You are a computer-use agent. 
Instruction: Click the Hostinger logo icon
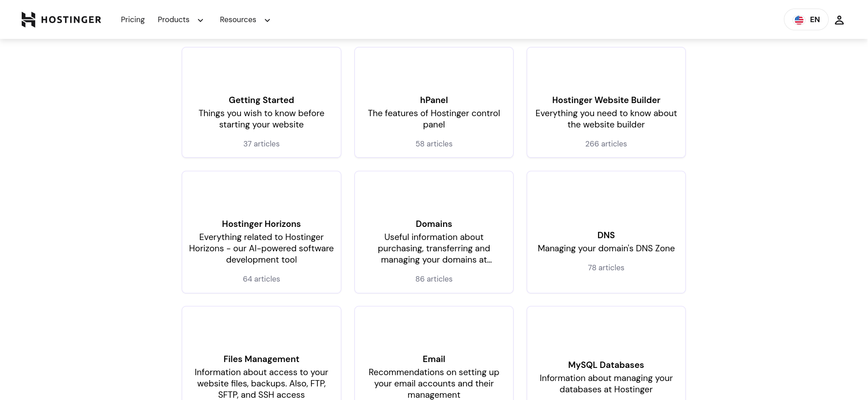pyautogui.click(x=28, y=19)
